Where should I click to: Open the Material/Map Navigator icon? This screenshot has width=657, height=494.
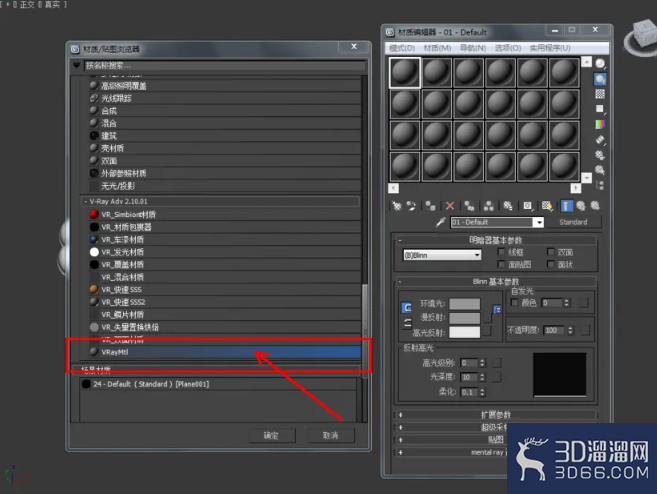click(x=600, y=185)
